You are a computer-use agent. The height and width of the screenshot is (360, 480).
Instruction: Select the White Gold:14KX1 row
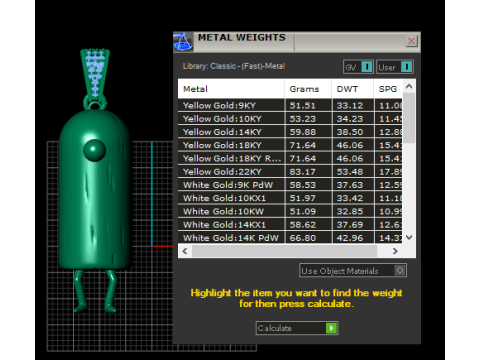(290, 225)
